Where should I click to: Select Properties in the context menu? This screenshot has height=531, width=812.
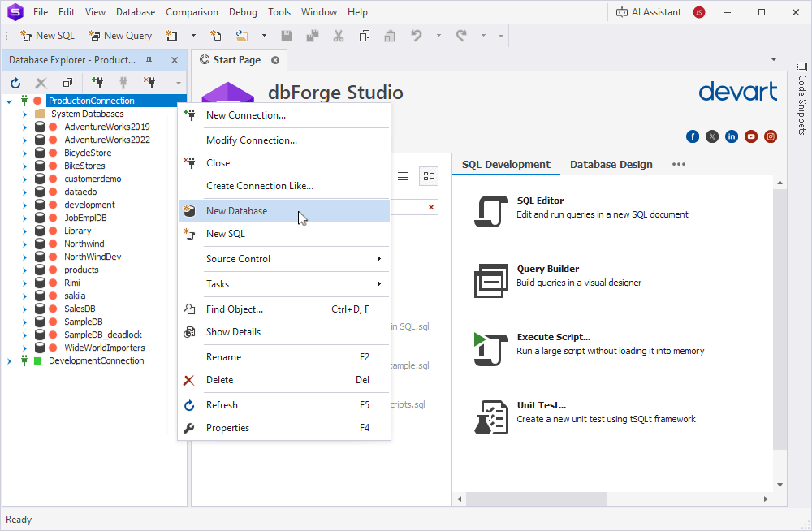283,428
